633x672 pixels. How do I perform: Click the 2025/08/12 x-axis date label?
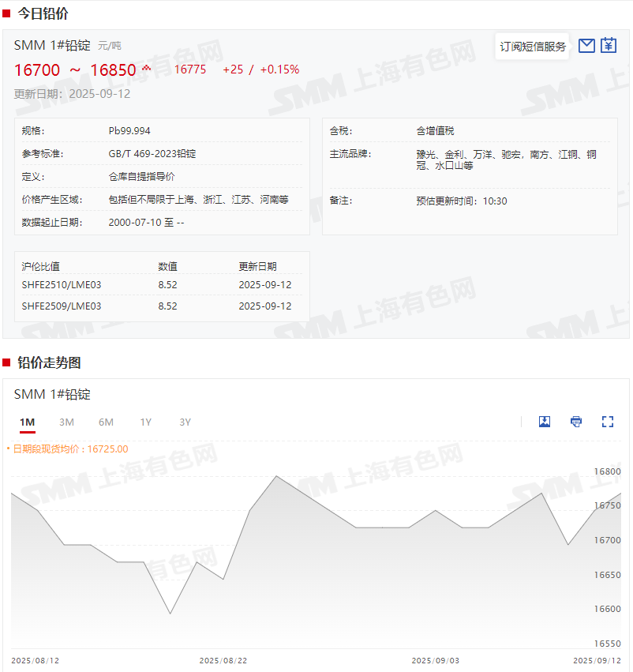35,660
